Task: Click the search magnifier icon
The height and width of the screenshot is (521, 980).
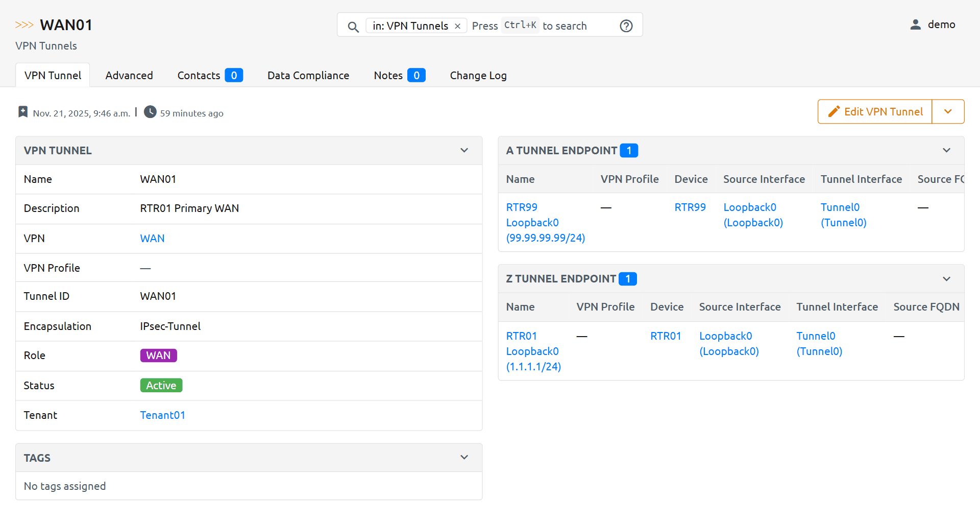Action: pyautogui.click(x=353, y=27)
